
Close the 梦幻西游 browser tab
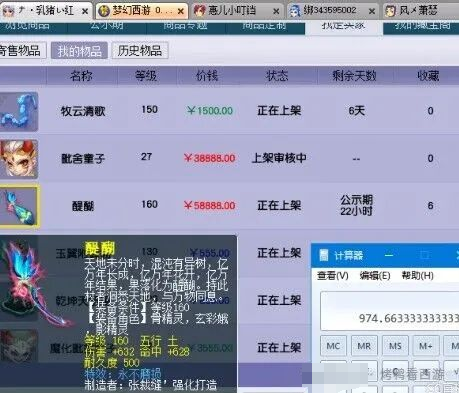click(x=180, y=12)
